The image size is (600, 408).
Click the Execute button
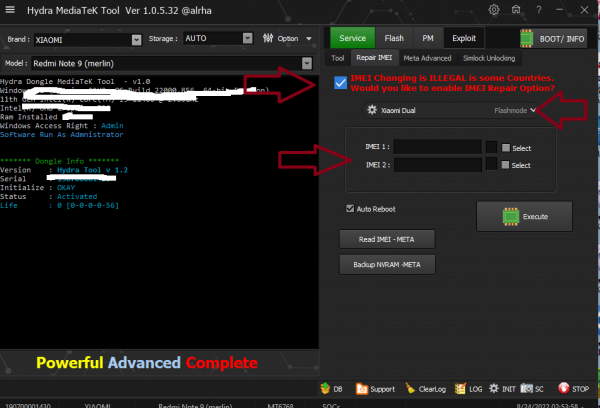(524, 216)
